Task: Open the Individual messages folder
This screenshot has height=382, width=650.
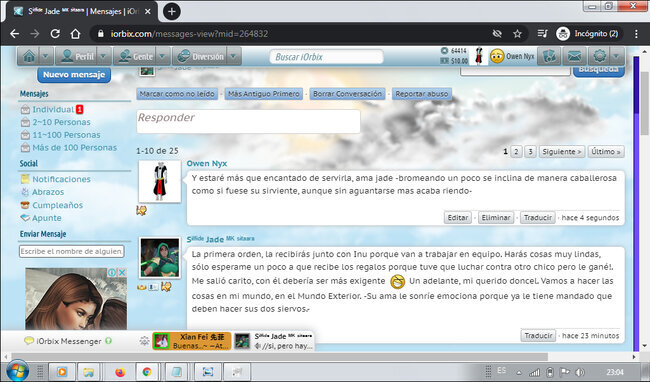Action: 53,109
